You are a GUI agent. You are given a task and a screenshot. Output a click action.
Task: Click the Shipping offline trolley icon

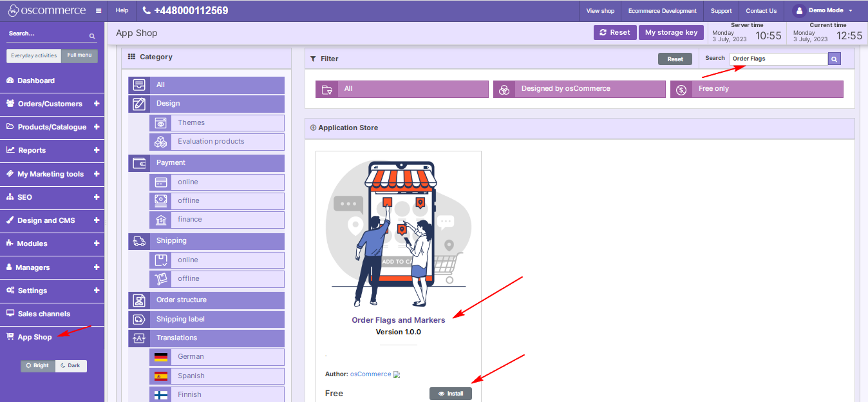click(161, 279)
